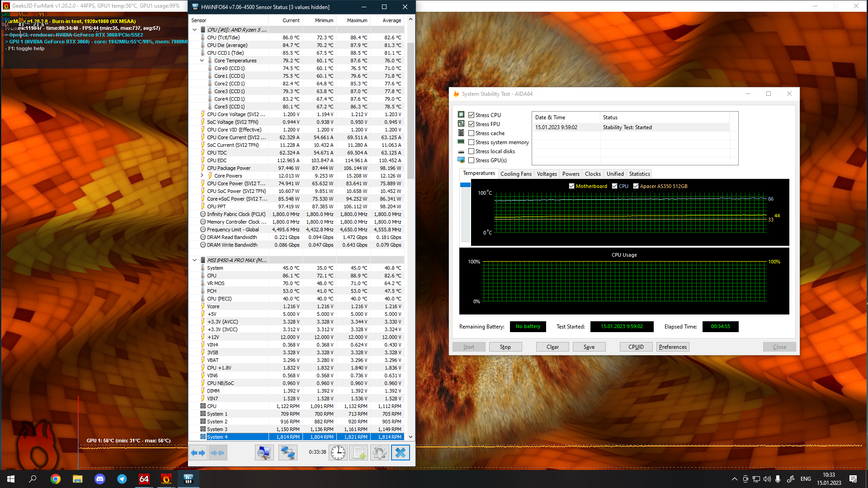Click the HWiNFO system summary magnifier icon
The image size is (868, 488).
pyautogui.click(x=264, y=453)
